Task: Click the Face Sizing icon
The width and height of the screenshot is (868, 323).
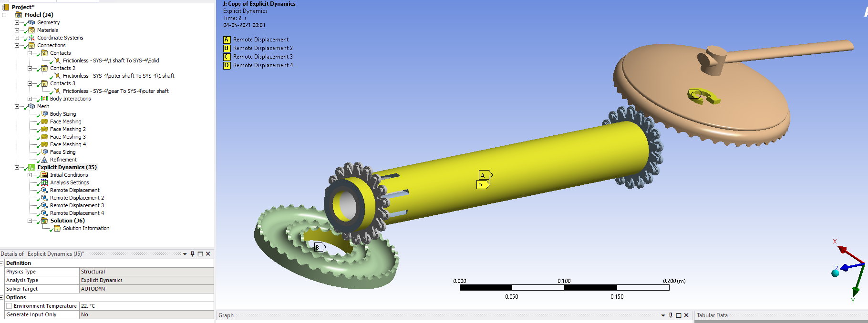Action: (44, 152)
